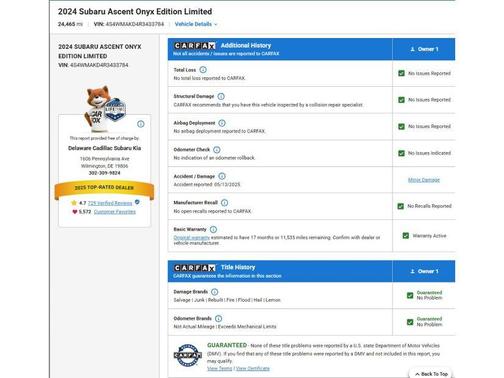Click the Airbag Deployment info icon
Image resolution: width=504 pixels, height=378 pixels.
pos(222,123)
